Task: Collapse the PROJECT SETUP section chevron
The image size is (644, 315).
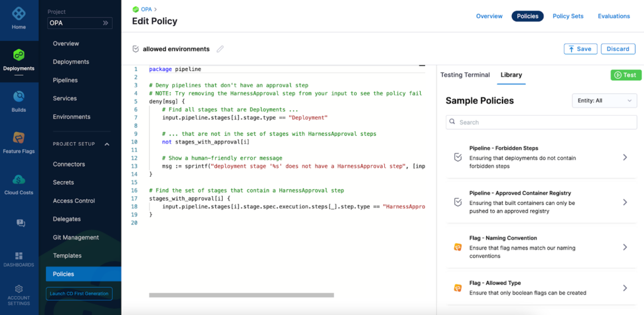Action: (107, 144)
